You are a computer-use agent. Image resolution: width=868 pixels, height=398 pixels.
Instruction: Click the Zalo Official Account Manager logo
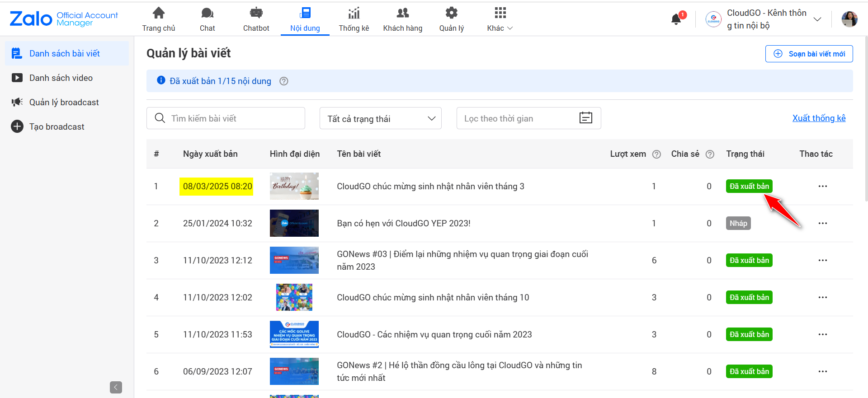(x=64, y=19)
